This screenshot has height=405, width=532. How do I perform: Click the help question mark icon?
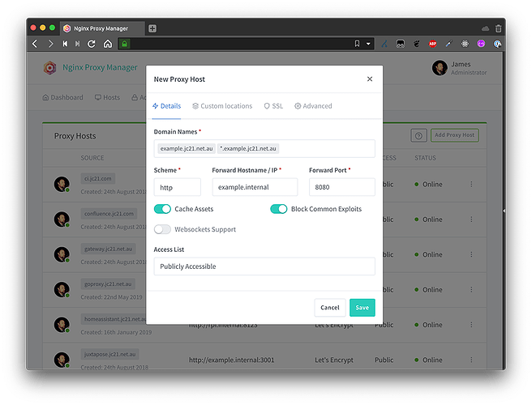(x=418, y=135)
